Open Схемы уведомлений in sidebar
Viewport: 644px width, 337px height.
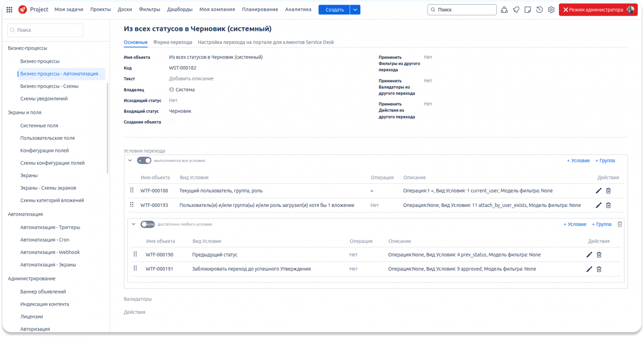point(44,99)
